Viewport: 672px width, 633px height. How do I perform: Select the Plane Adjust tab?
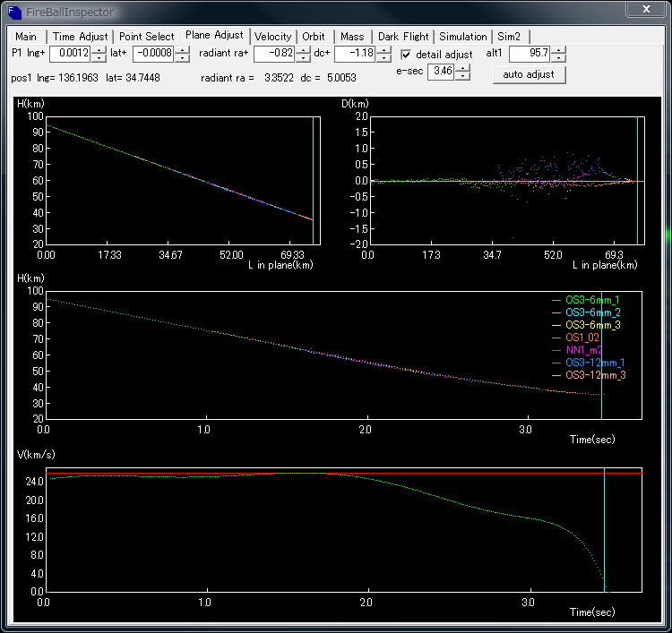pos(214,35)
